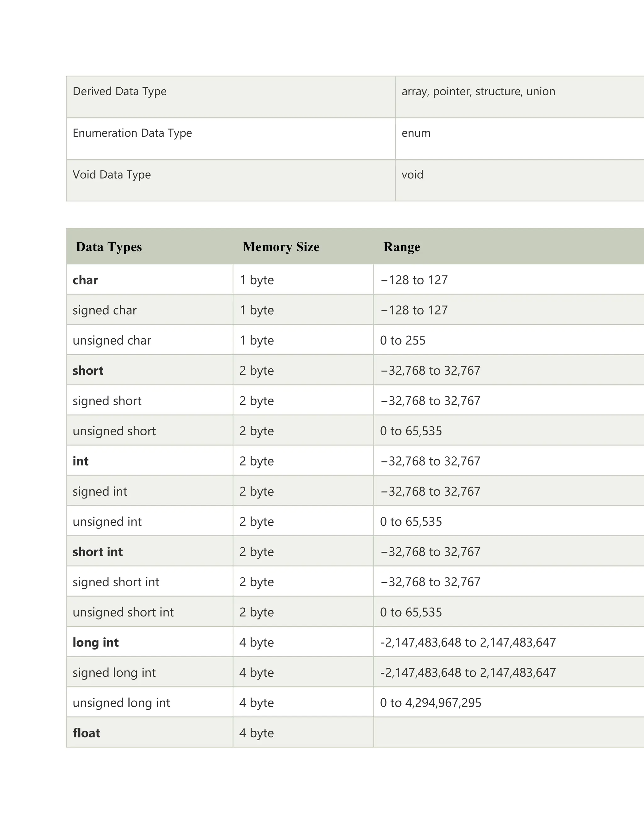The height and width of the screenshot is (833, 644).
Task: Click array, pointer, structure, union text
Action: 478,91
